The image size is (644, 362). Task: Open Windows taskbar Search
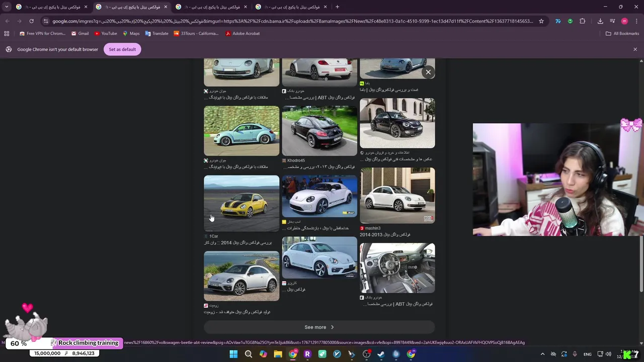tap(248, 354)
